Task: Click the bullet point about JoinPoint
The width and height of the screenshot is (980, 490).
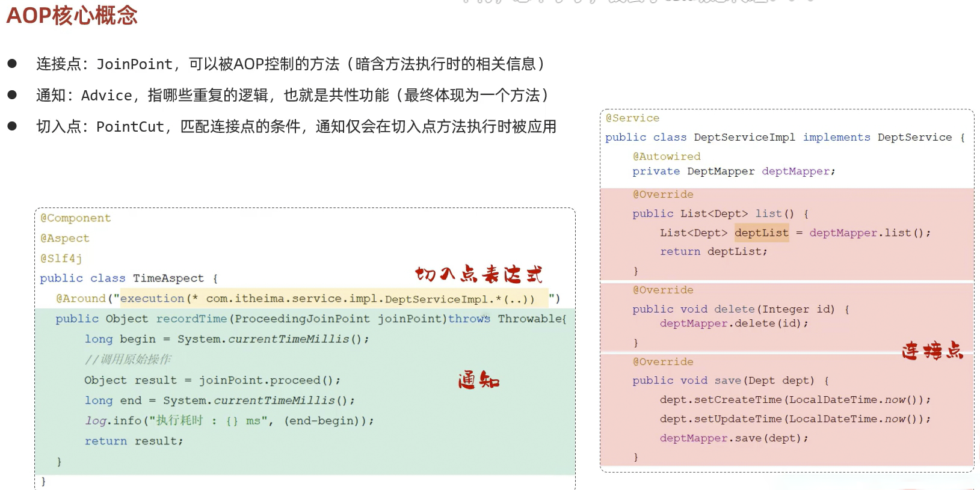Action: pyautogui.click(x=291, y=64)
